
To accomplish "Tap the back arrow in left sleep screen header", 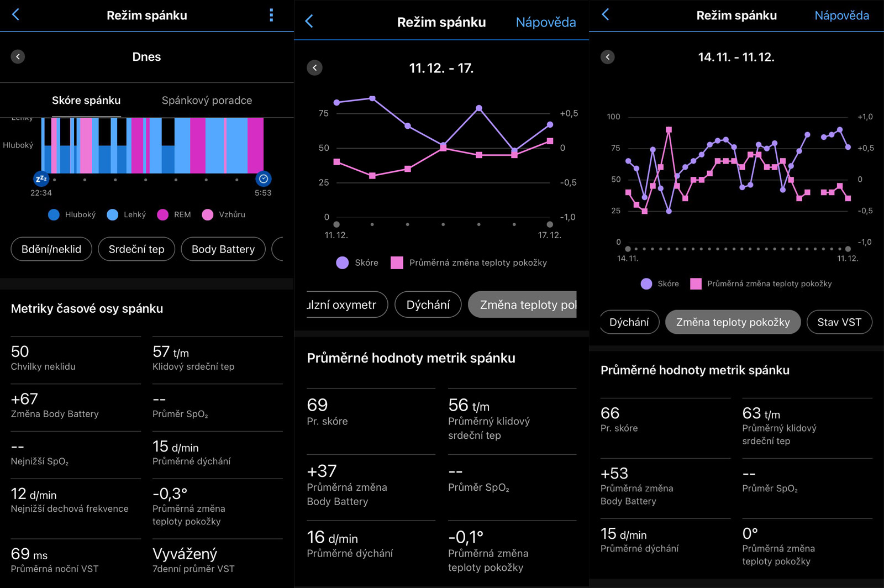I will [15, 15].
